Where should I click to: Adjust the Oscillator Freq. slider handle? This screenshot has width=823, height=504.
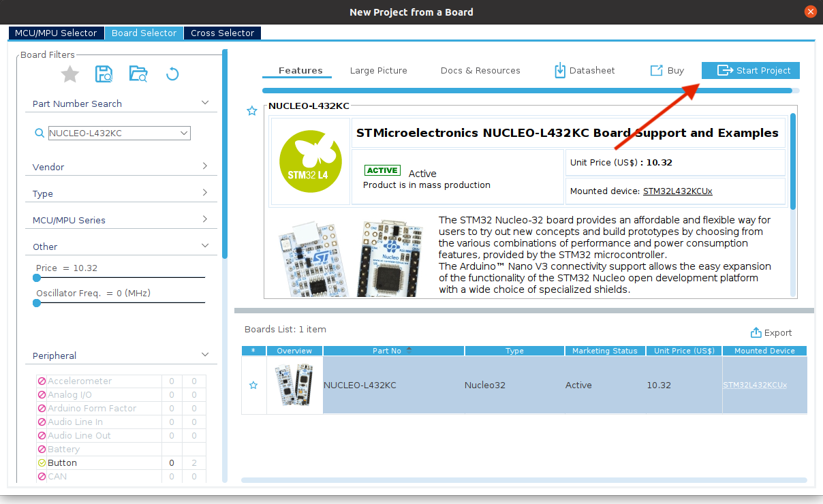36,303
